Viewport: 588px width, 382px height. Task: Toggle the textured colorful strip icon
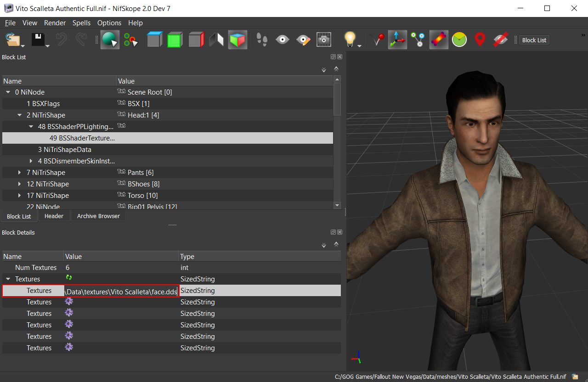(439, 40)
